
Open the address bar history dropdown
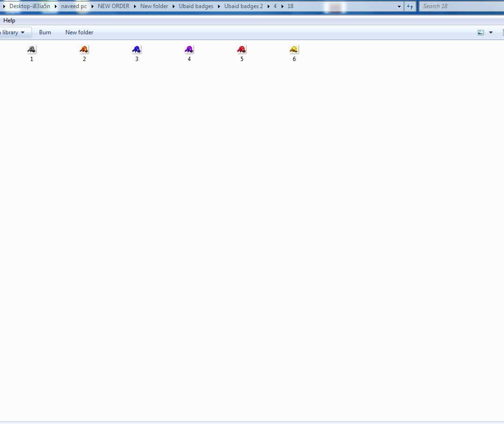tap(399, 6)
